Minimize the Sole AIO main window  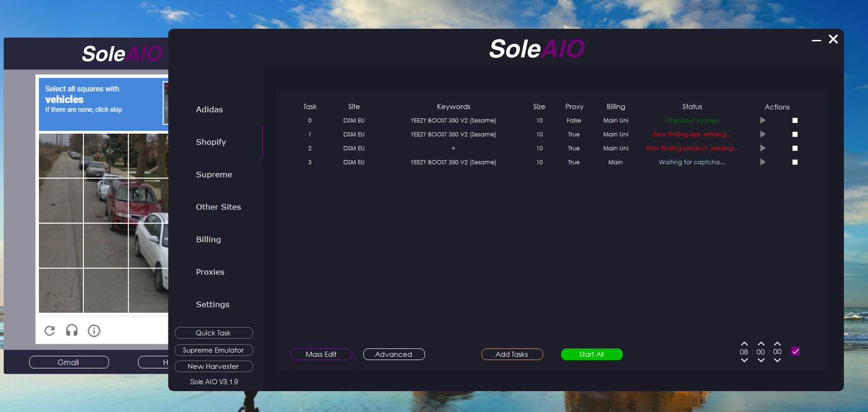817,41
